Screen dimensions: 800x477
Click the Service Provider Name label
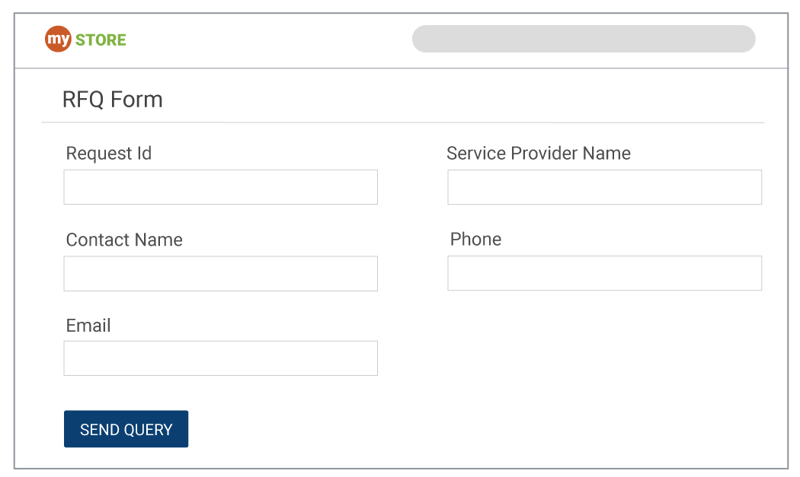(x=538, y=153)
